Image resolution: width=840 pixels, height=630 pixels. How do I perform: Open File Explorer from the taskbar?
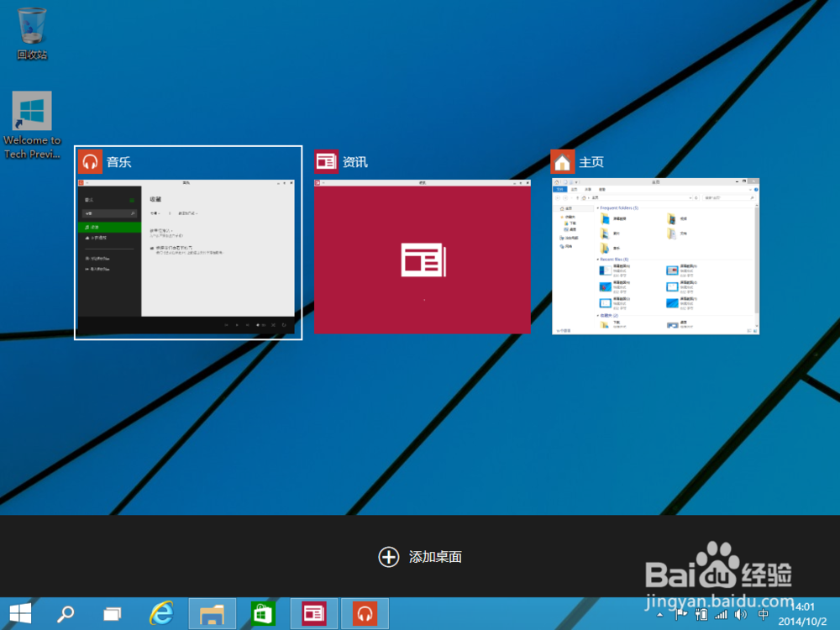coord(213,613)
